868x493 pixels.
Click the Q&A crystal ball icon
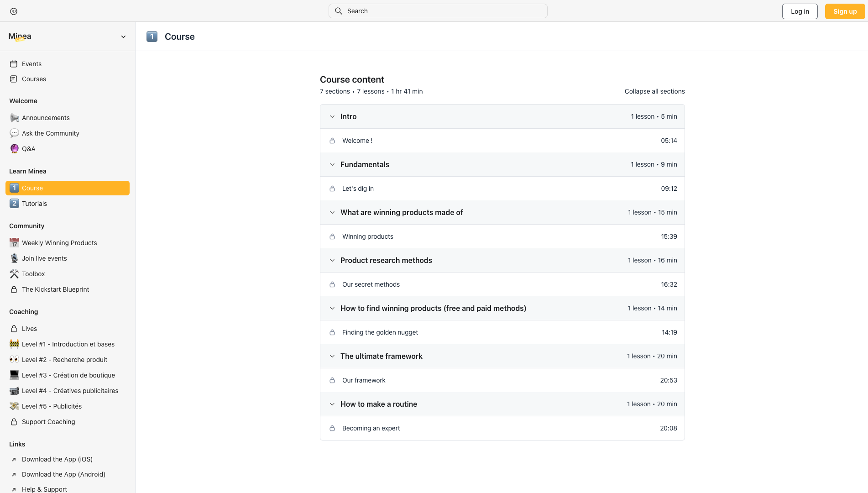[x=14, y=149]
